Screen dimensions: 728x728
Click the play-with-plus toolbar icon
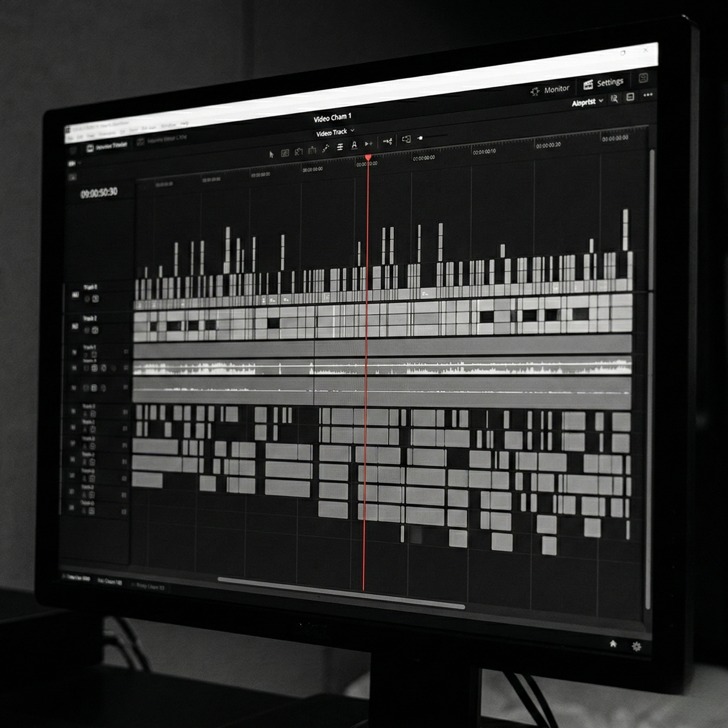pos(369,144)
